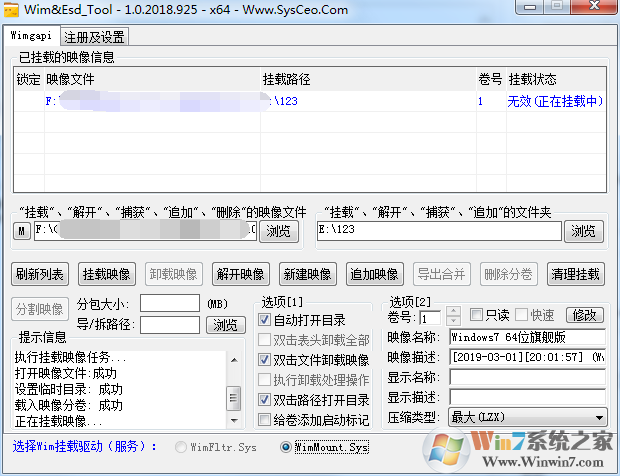Click the 挂载状态 column header
Image resolution: width=620 pixels, height=476 pixels.
pyautogui.click(x=556, y=79)
